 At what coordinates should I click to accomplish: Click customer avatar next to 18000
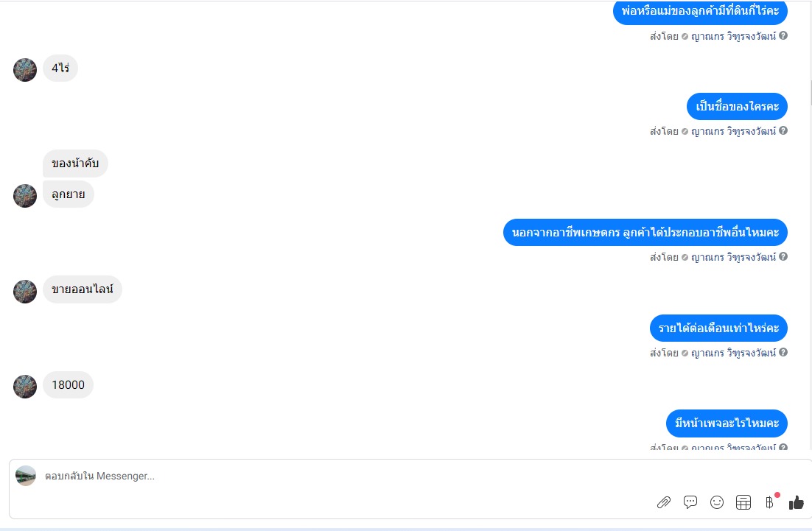point(25,387)
